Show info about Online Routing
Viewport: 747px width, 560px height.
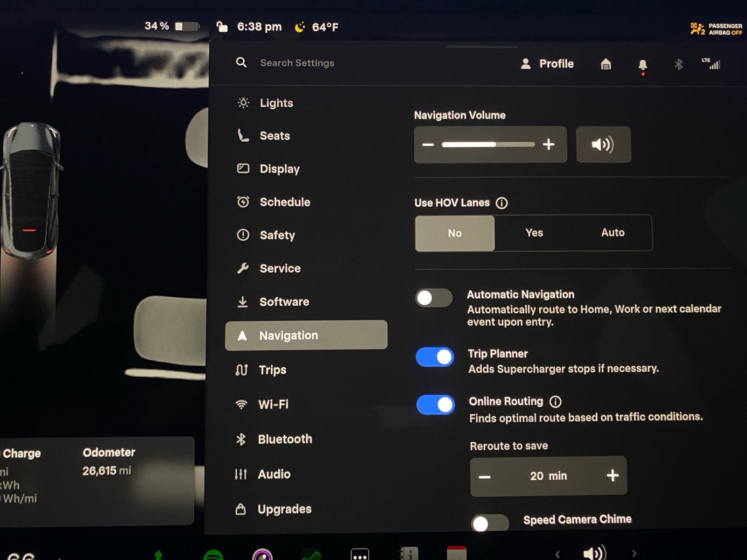(x=555, y=401)
